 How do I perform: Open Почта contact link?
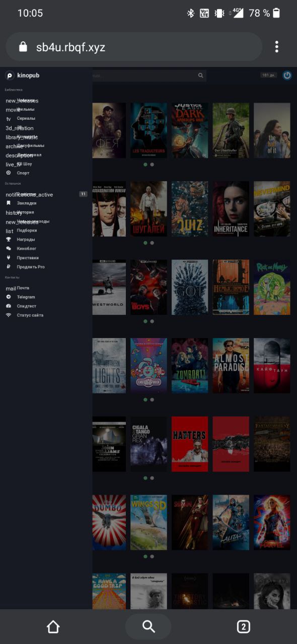coord(23,288)
